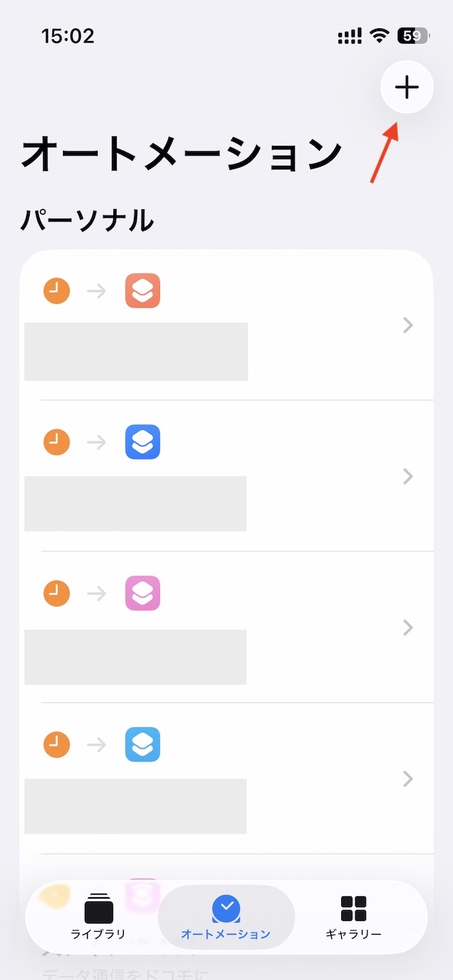The width and height of the screenshot is (453, 980).
Task: Tap the blue Shortcuts app icon
Action: pyautogui.click(x=143, y=442)
